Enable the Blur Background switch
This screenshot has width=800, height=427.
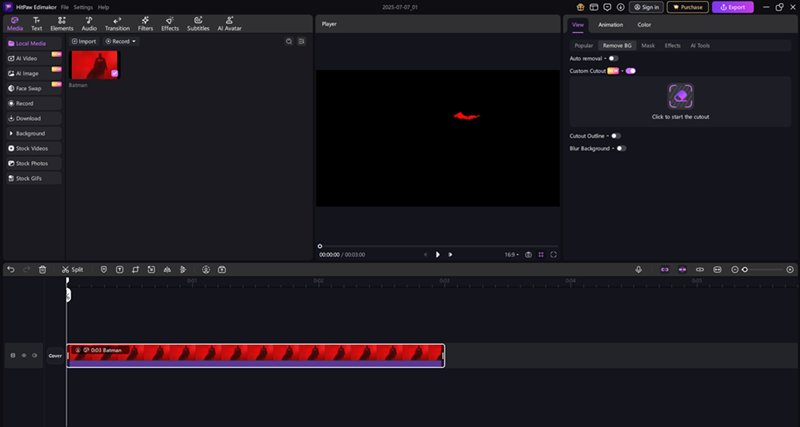click(x=621, y=148)
